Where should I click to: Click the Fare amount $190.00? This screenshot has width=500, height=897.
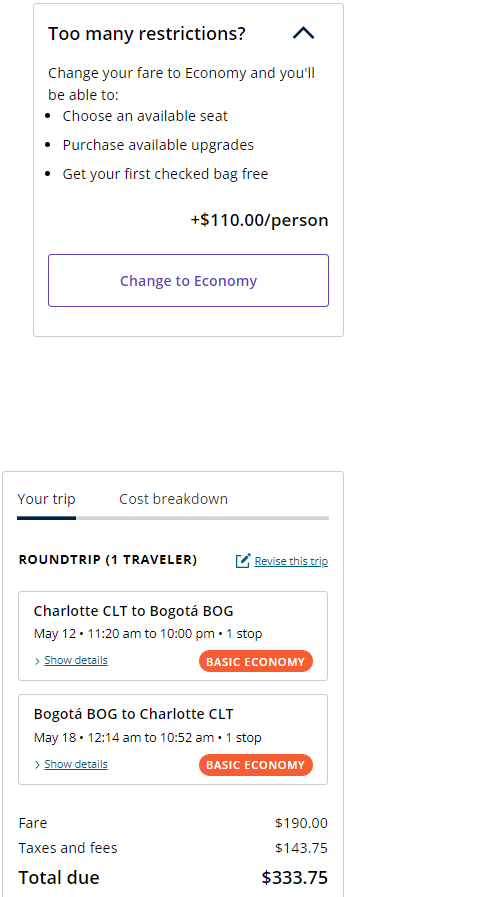tap(301, 823)
